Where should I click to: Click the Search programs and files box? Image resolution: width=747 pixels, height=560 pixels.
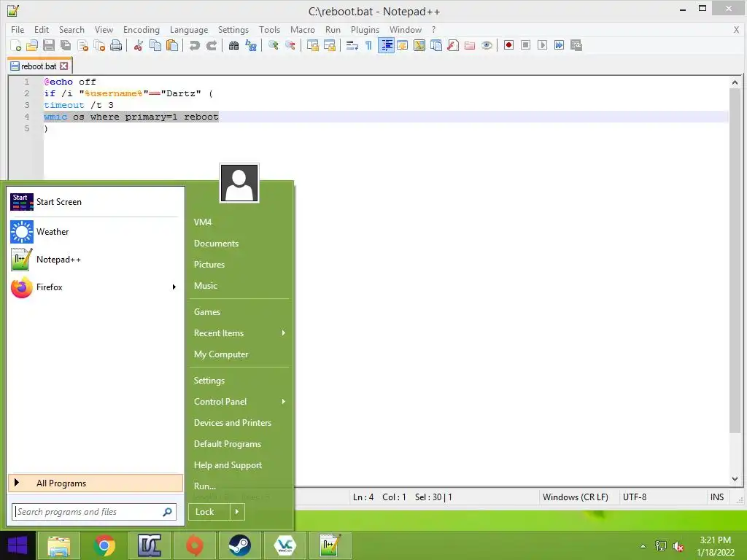pyautogui.click(x=94, y=512)
